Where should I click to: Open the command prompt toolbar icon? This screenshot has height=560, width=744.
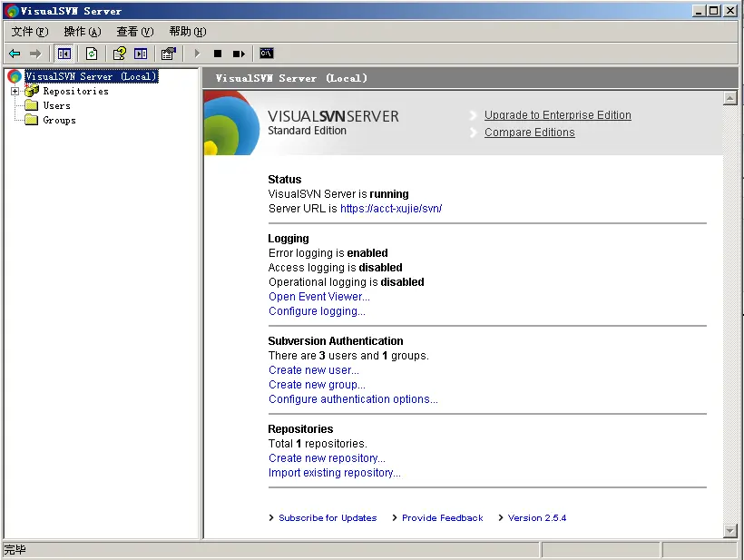point(267,54)
